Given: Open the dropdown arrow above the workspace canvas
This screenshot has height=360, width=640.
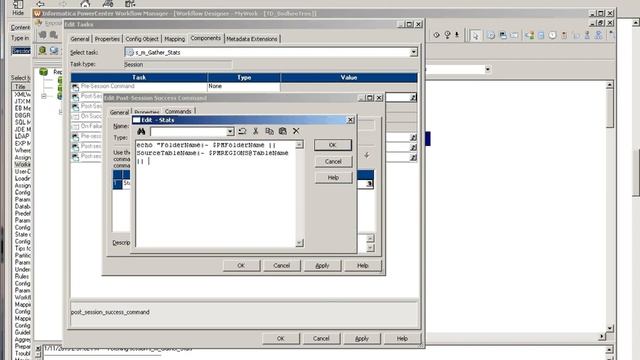Looking at the screenshot, I should tap(487, 70).
